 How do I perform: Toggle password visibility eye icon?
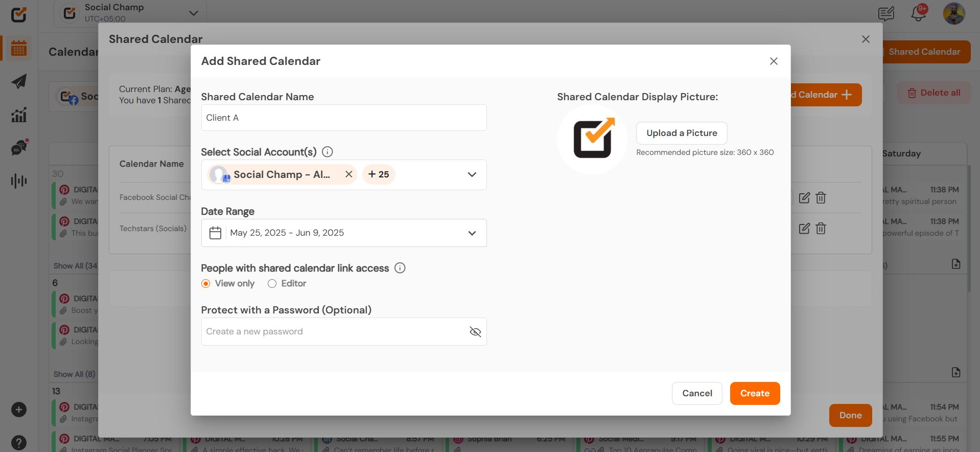click(475, 332)
